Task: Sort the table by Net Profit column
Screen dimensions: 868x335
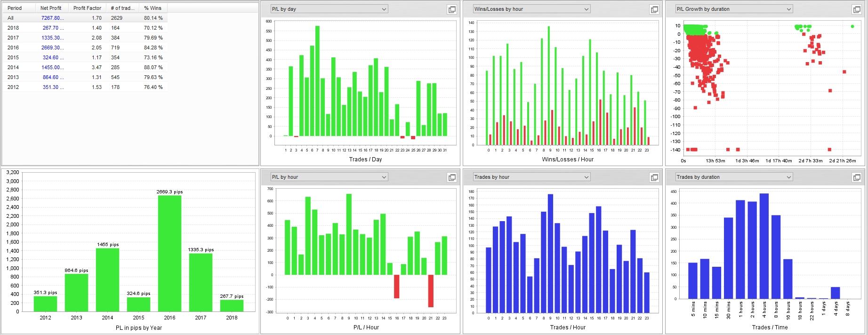Action: (51, 8)
